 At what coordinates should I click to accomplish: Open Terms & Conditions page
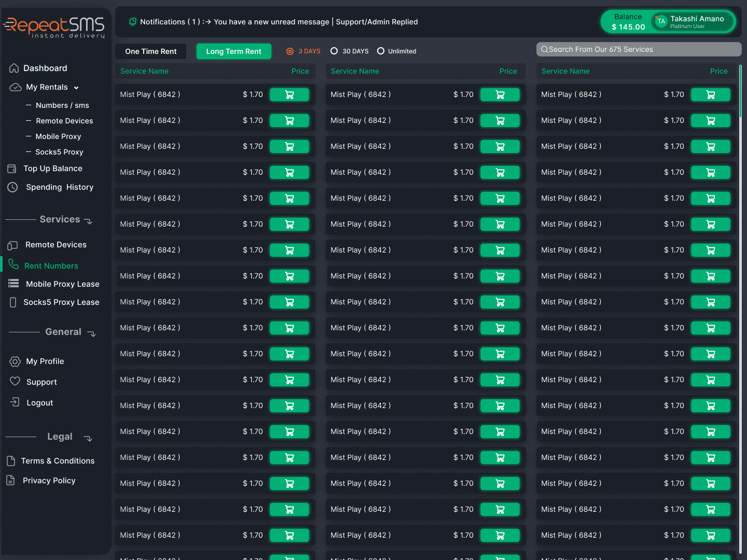click(x=58, y=460)
